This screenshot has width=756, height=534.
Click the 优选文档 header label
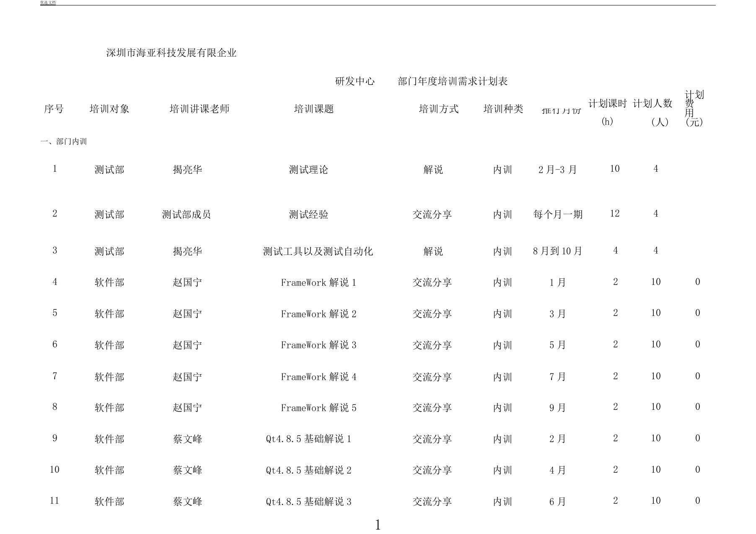pyautogui.click(x=48, y=3)
